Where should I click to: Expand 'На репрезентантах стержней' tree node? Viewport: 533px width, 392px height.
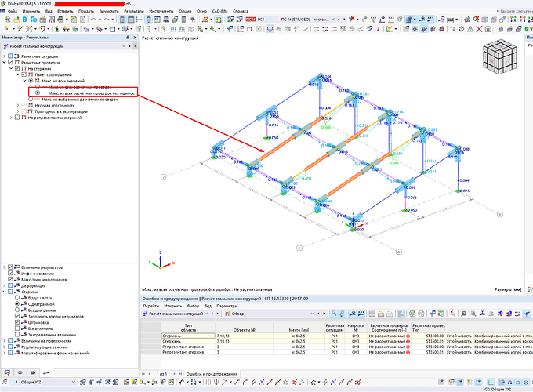click(11, 118)
